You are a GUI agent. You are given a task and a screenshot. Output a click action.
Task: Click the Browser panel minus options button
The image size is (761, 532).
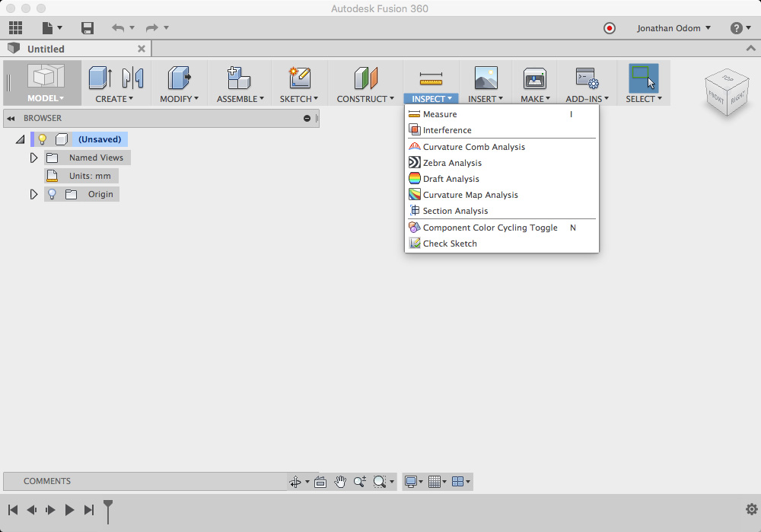307,118
